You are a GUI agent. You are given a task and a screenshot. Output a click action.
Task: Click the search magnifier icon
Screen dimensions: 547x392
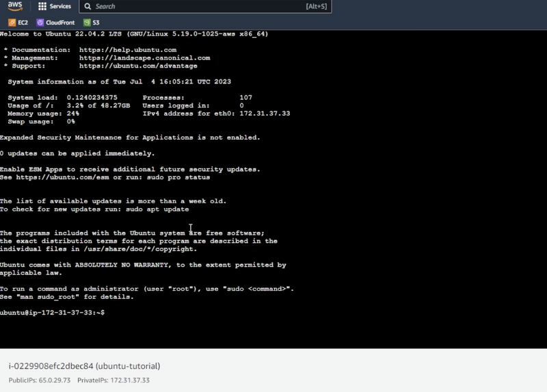[x=88, y=6]
